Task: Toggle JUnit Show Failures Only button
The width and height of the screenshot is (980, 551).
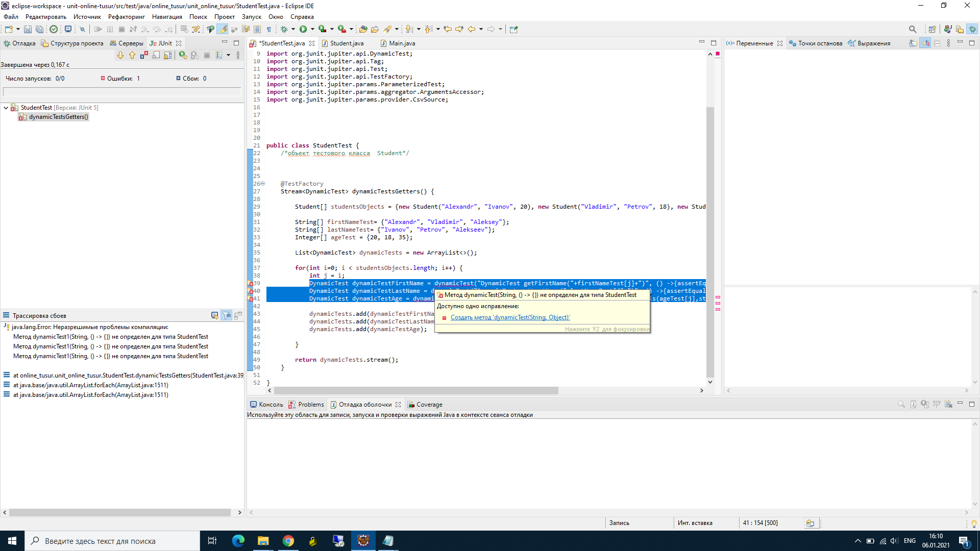Action: [144, 55]
